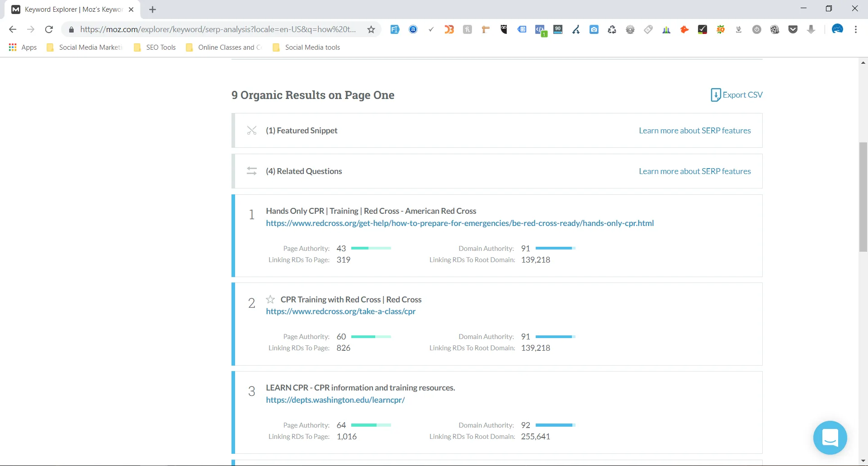Open the Apps shortcut menu
The height and width of the screenshot is (466, 868).
(x=22, y=47)
